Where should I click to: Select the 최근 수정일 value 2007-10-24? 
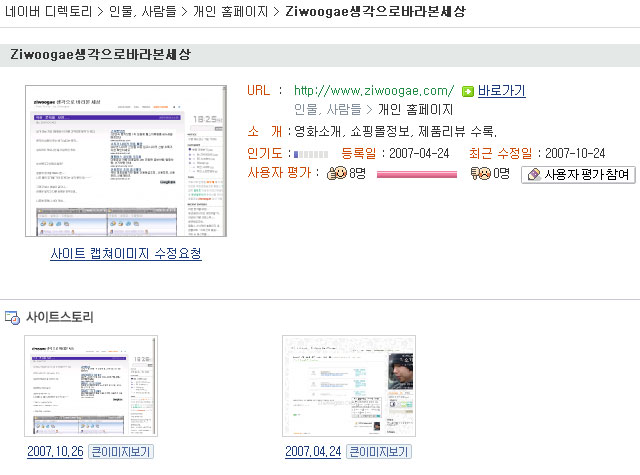(x=575, y=153)
